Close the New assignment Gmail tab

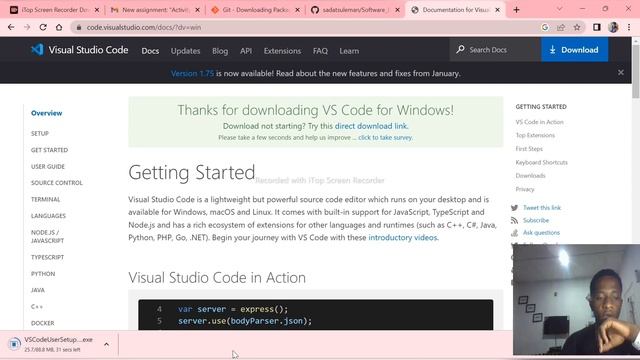198,10
